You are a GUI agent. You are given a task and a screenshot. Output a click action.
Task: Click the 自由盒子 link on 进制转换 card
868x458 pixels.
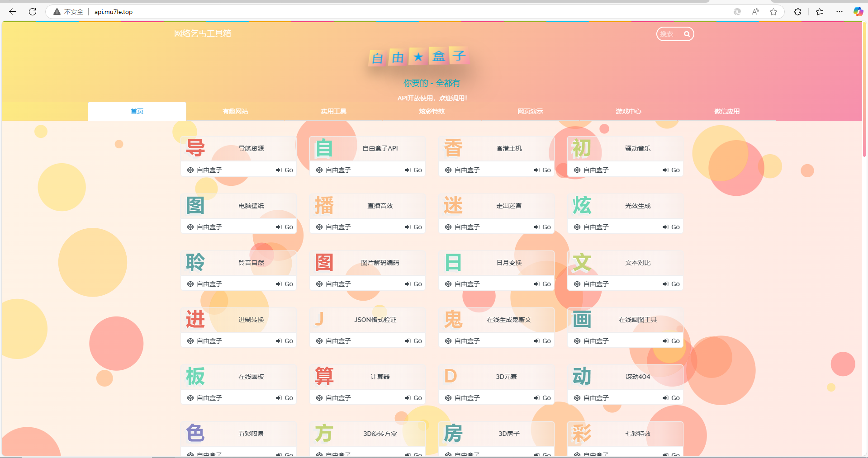[x=209, y=340]
